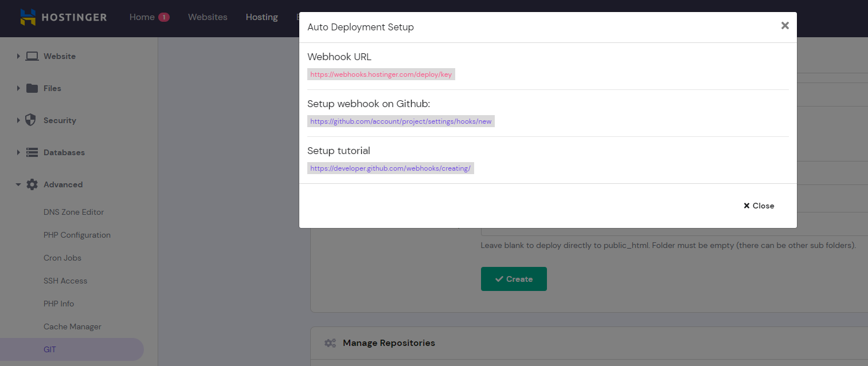The height and width of the screenshot is (366, 868).
Task: Close dialog using the top-right X
Action: click(785, 26)
